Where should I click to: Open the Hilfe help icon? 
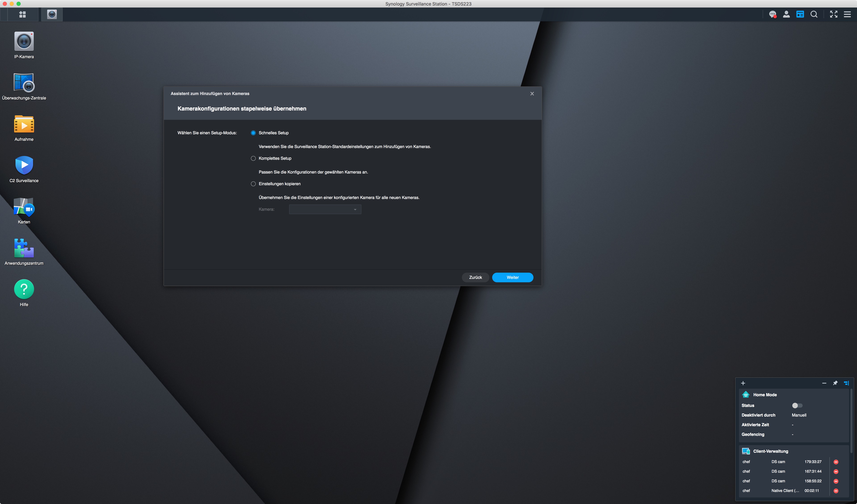tap(24, 289)
